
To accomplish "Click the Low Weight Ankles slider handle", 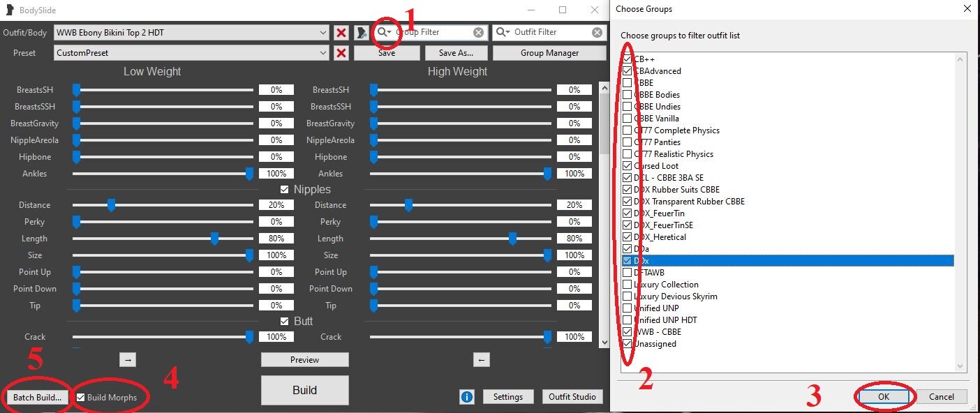I will 249,174.
